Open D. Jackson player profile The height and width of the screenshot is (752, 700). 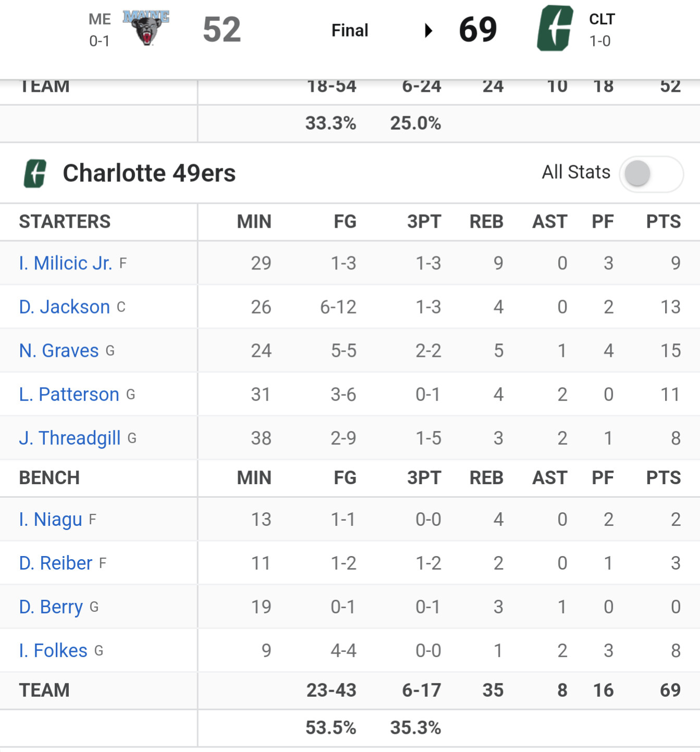coord(64,307)
